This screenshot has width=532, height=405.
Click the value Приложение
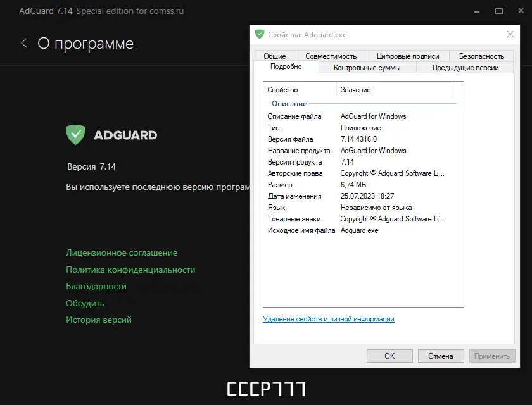[x=360, y=128]
